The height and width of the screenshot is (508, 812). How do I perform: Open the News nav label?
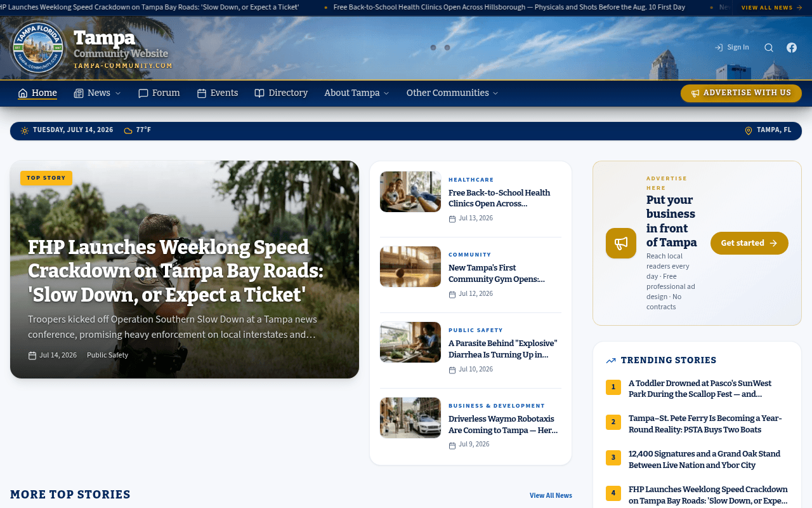99,93
